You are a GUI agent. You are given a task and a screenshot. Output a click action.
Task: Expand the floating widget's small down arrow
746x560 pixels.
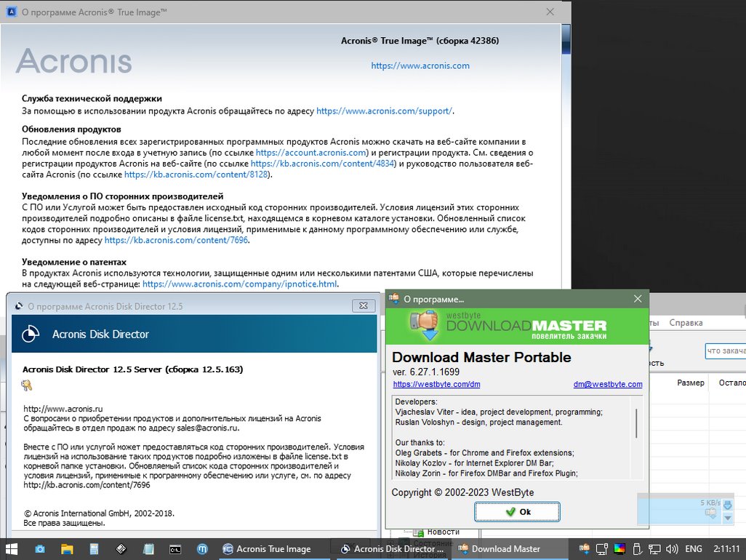727,518
